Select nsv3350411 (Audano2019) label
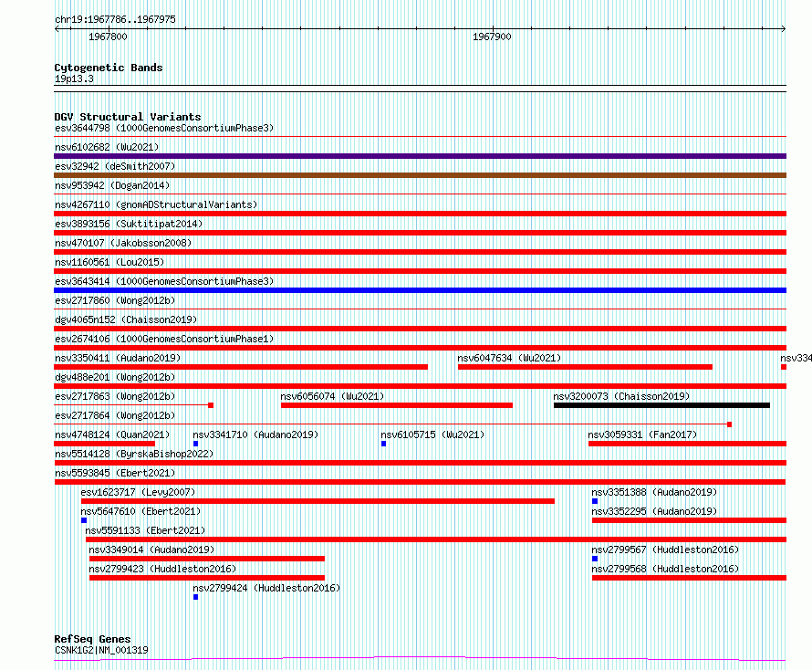Screen dimensions: 812x670 tap(118, 358)
